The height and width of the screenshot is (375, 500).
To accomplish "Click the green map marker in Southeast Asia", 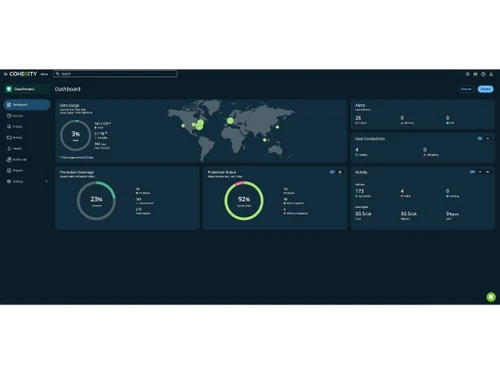I will 265,140.
